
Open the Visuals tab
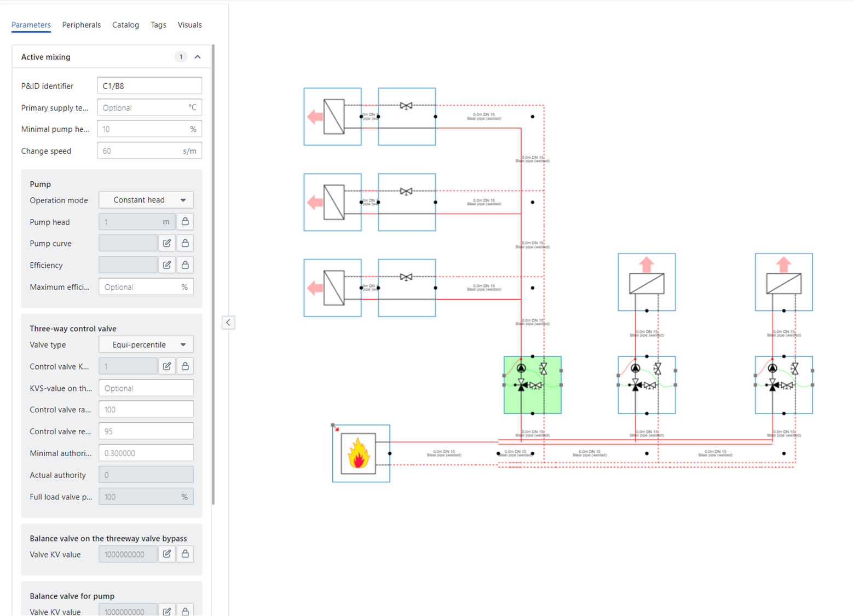click(x=189, y=25)
